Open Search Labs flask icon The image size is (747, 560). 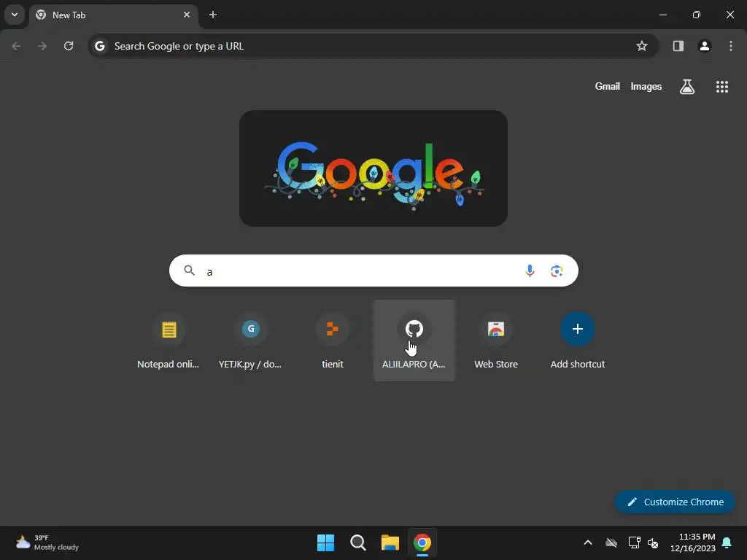pyautogui.click(x=687, y=87)
